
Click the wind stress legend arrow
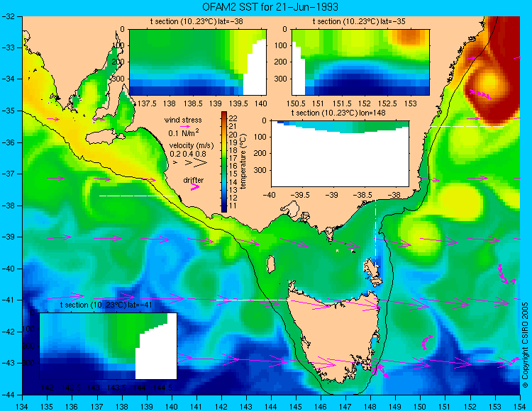click(x=185, y=126)
